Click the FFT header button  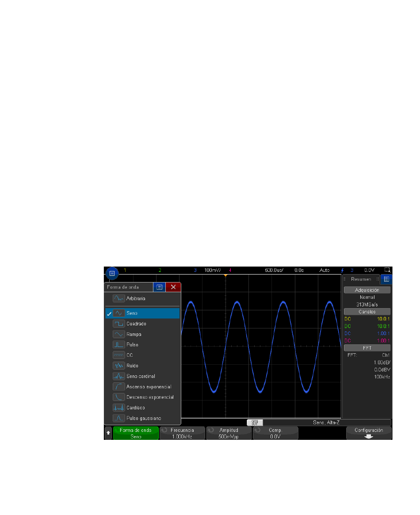tap(367, 348)
